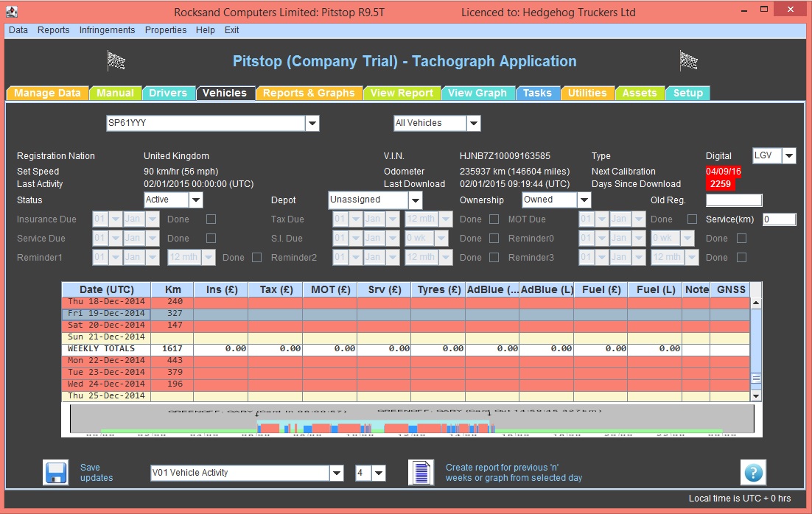Click the red Next Calibration date 04/09/16
The height and width of the screenshot is (514, 812).
[723, 172]
